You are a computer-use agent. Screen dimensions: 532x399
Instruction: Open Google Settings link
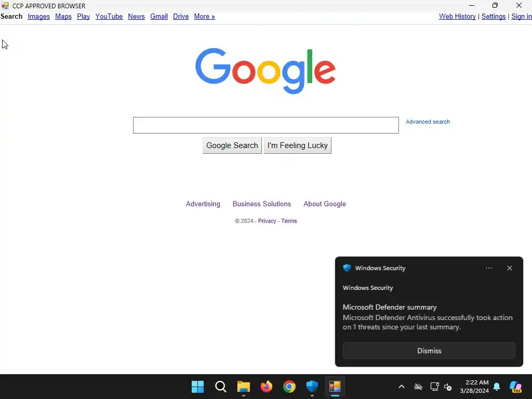pyautogui.click(x=494, y=16)
